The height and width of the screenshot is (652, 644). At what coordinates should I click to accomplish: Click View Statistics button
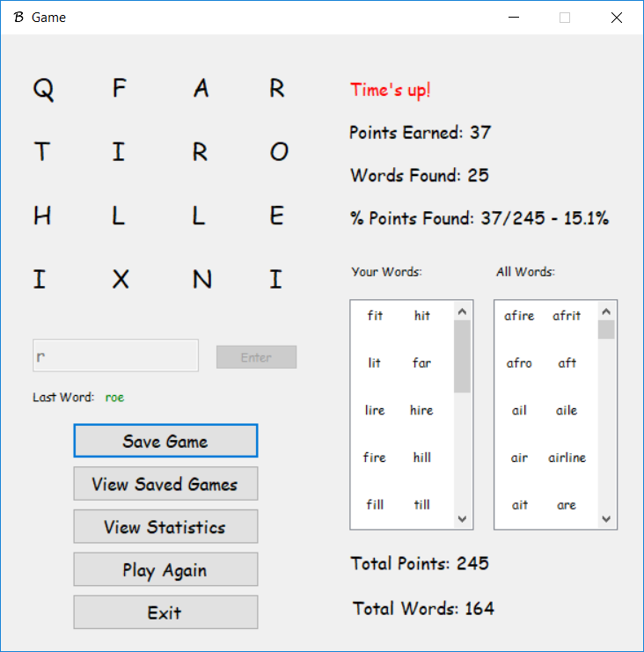[x=165, y=527]
